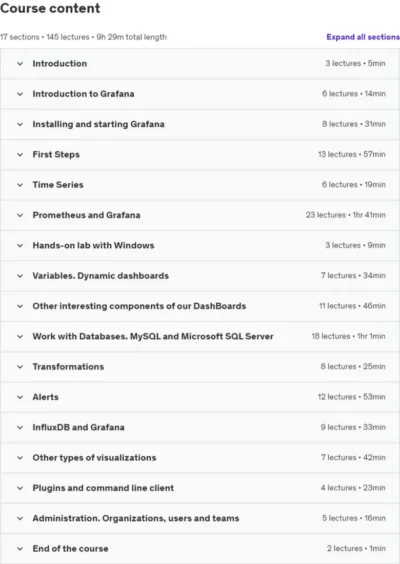The height and width of the screenshot is (564, 400).
Task: Open Plugins and command line client section
Action: (200, 488)
